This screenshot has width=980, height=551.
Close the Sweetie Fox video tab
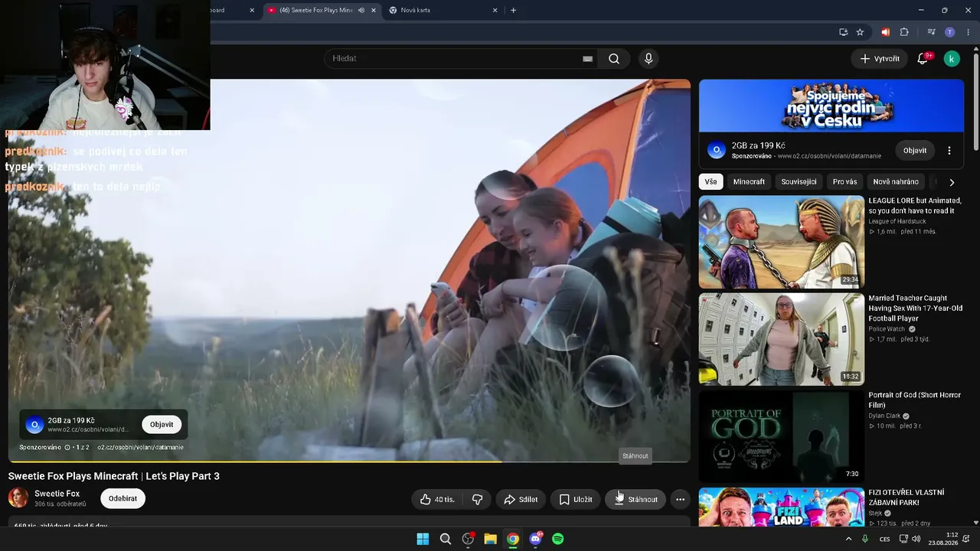[x=374, y=10]
